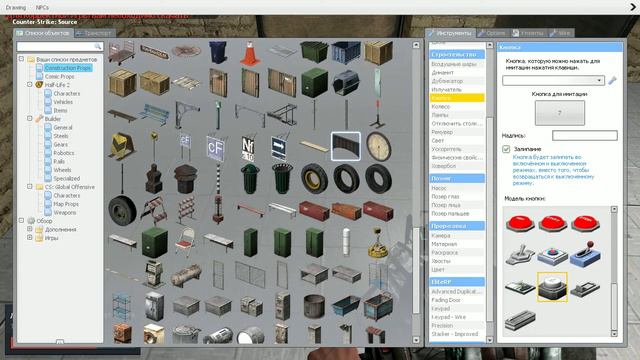Open the Weapons spawnlist
The width and height of the screenshot is (640, 360).
pos(64,212)
